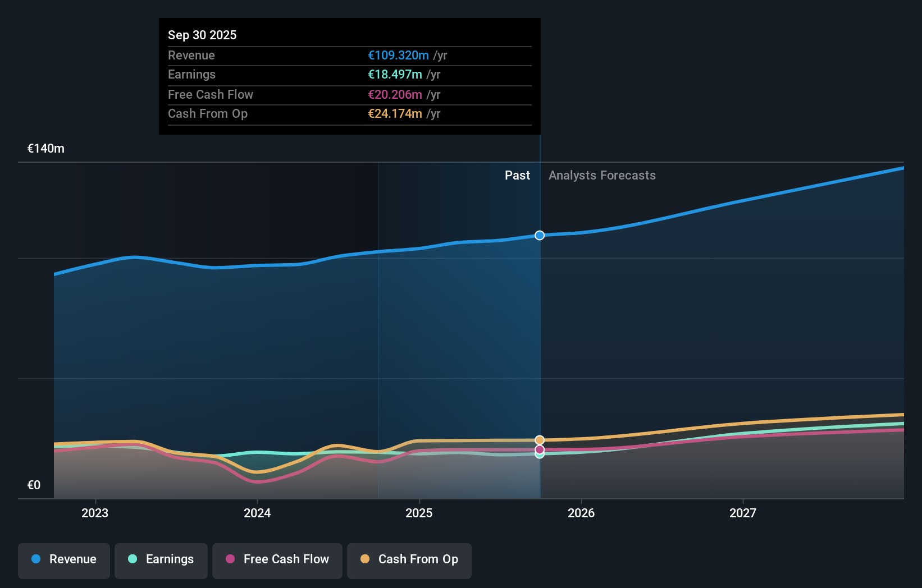Click the orange Cash From Op legend dot
Viewport: 922px width, 588px height.
[365, 559]
